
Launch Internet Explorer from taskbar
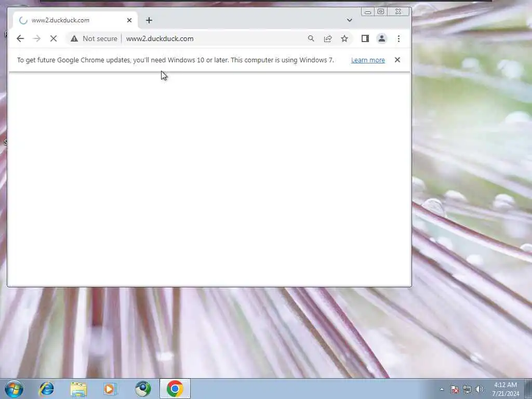point(46,389)
